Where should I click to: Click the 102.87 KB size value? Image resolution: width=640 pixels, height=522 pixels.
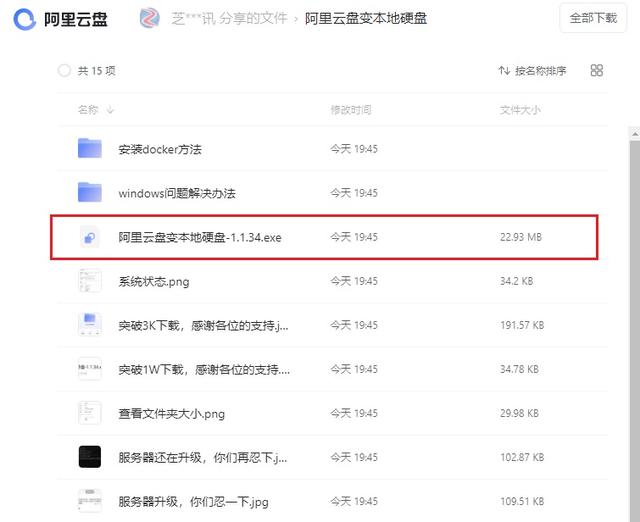522,458
